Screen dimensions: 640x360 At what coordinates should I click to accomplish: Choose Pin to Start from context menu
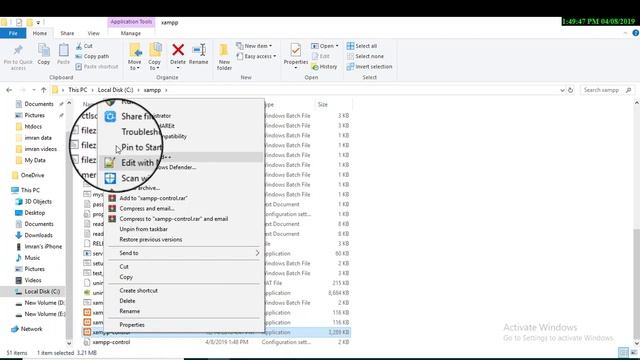click(141, 147)
